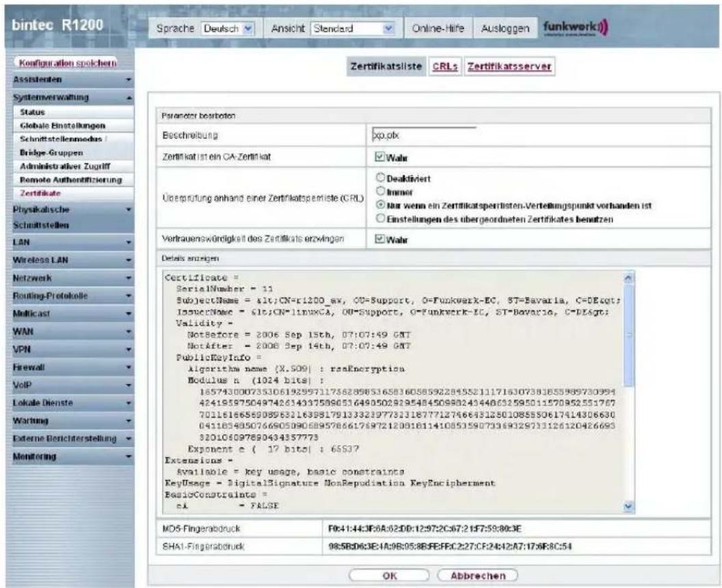Screen dimensions: 722x588
Task: Expand the Monitoring section
Action: click(70, 457)
